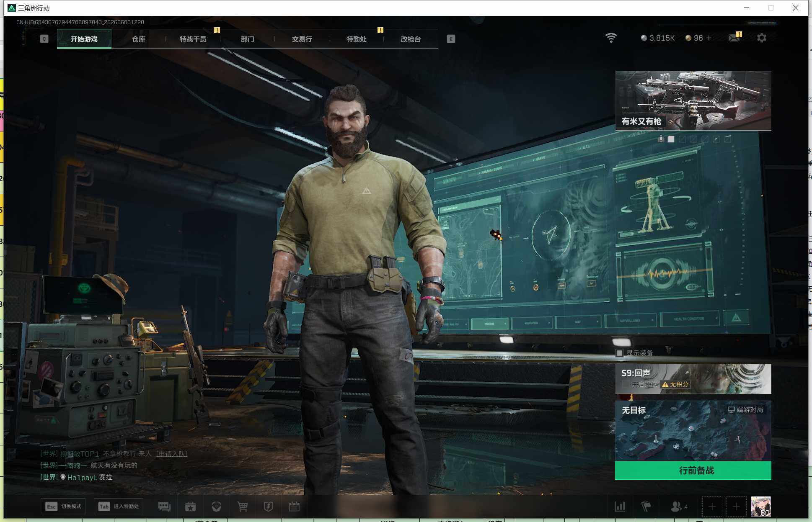This screenshot has height=522, width=812.
Task: Invite teammate using first empty plus slot
Action: pyautogui.click(x=712, y=507)
